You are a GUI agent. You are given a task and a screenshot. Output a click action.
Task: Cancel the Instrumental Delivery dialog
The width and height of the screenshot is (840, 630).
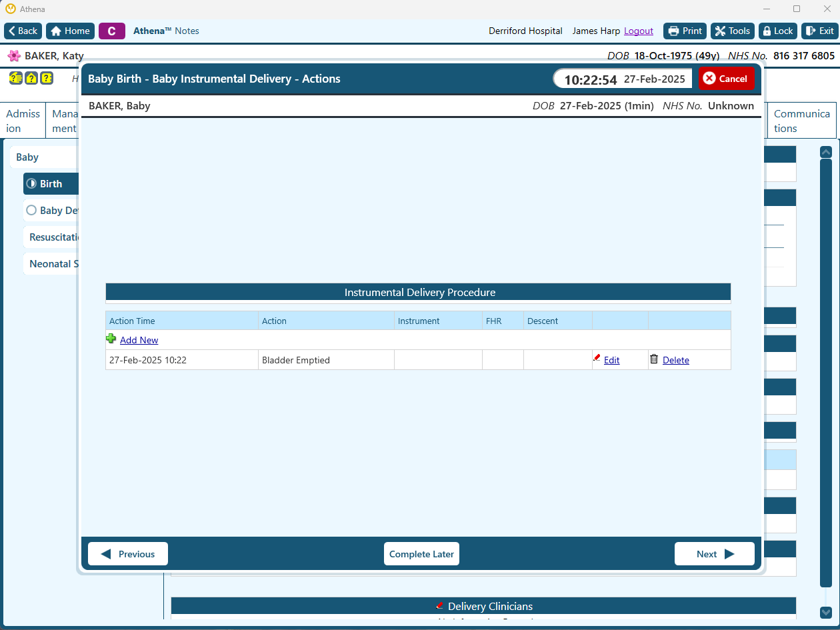[x=726, y=79]
